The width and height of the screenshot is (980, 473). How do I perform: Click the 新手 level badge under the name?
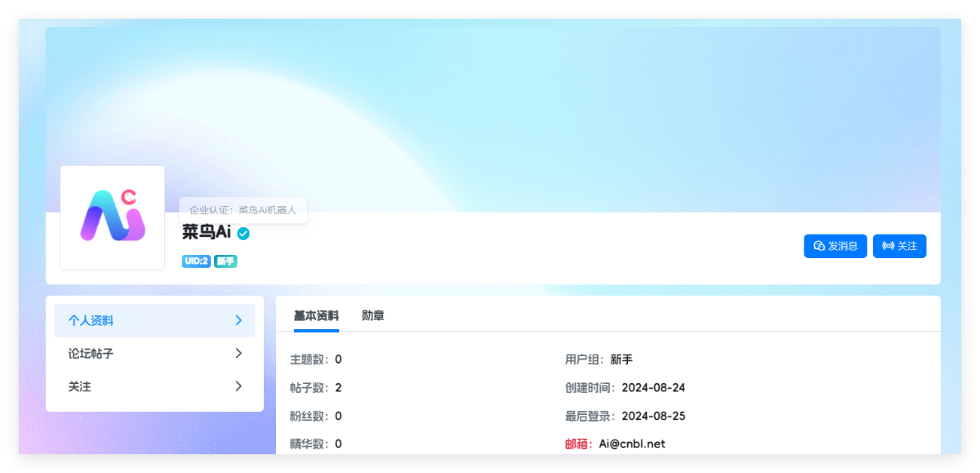(225, 261)
